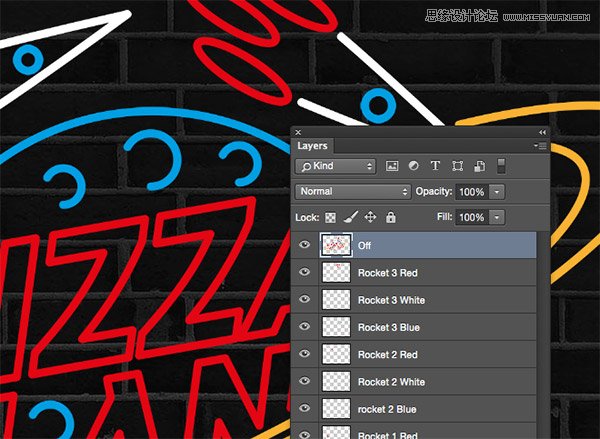Click the Opacity 100% value field

472,192
